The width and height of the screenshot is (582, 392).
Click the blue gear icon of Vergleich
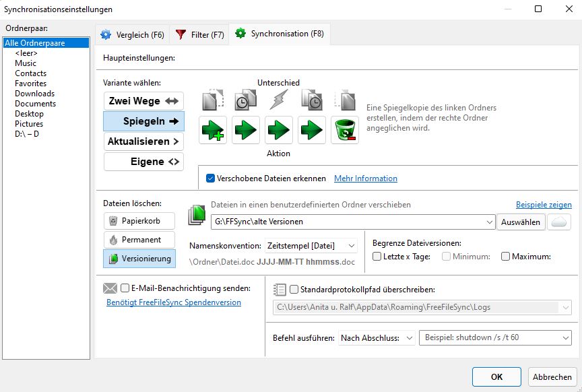coord(106,34)
